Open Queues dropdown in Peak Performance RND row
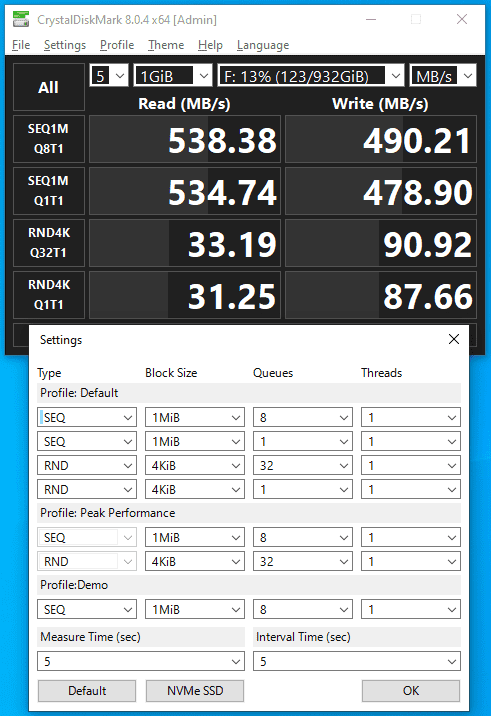Screen dimensions: 491x716 [x=303, y=561]
